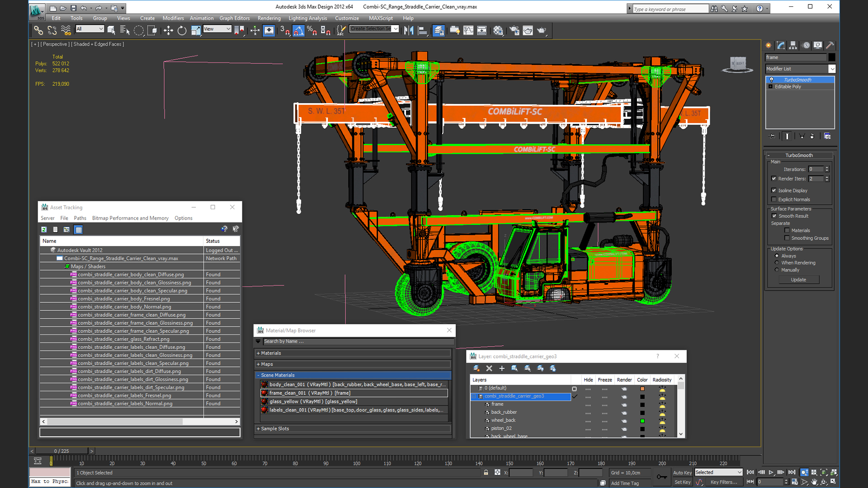Click the Unlink Selection tool

pyautogui.click(x=52, y=30)
